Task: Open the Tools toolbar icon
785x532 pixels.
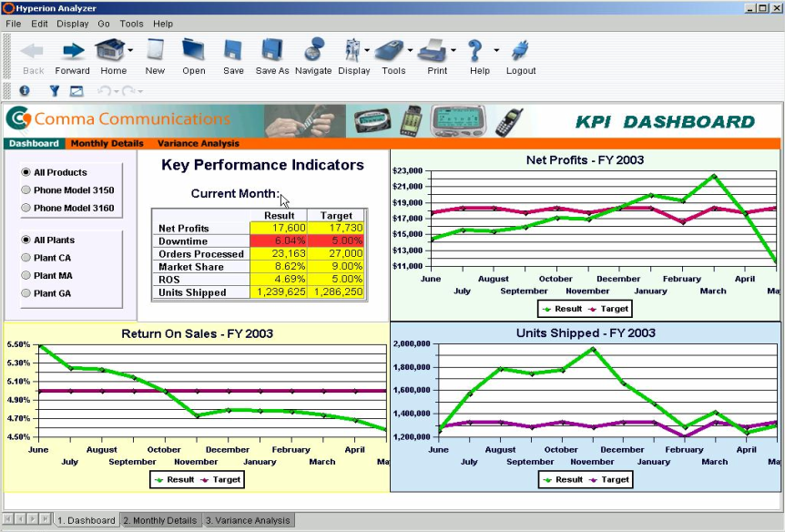Action: [x=390, y=50]
